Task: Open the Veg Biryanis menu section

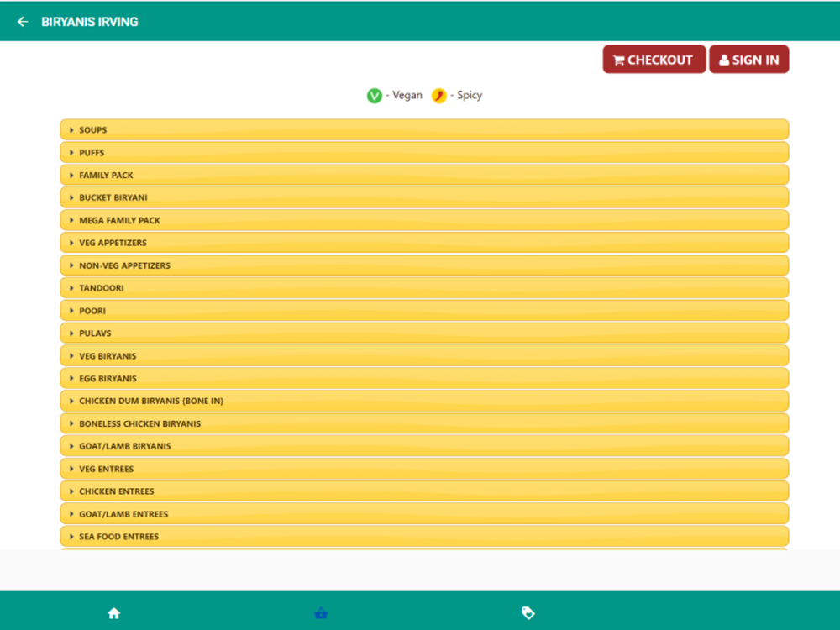Action: coord(424,355)
